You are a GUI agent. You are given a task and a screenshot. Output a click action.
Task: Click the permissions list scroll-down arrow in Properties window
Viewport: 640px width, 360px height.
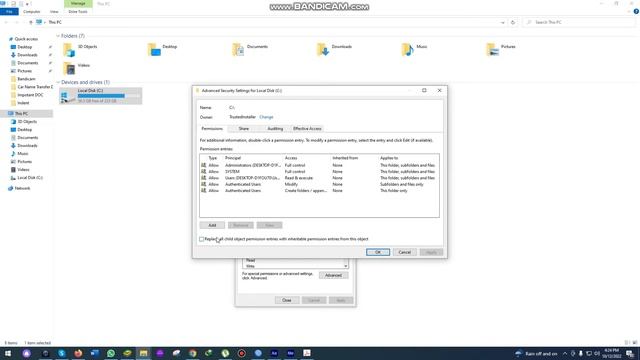(x=346, y=266)
